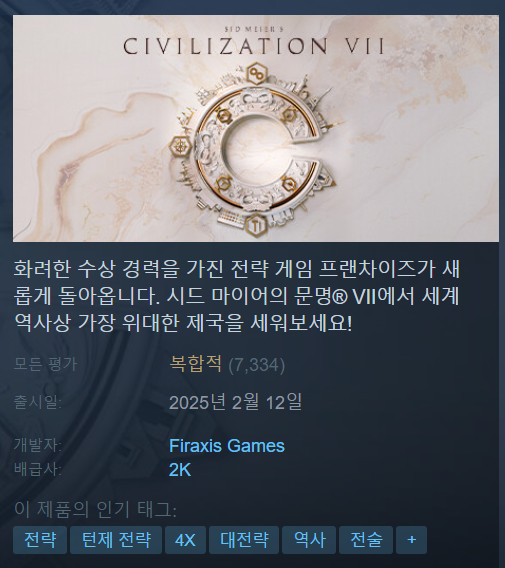This screenshot has height=568, width=505.
Task: Click the 2025년 2월 12일 release date
Action: pos(235,402)
